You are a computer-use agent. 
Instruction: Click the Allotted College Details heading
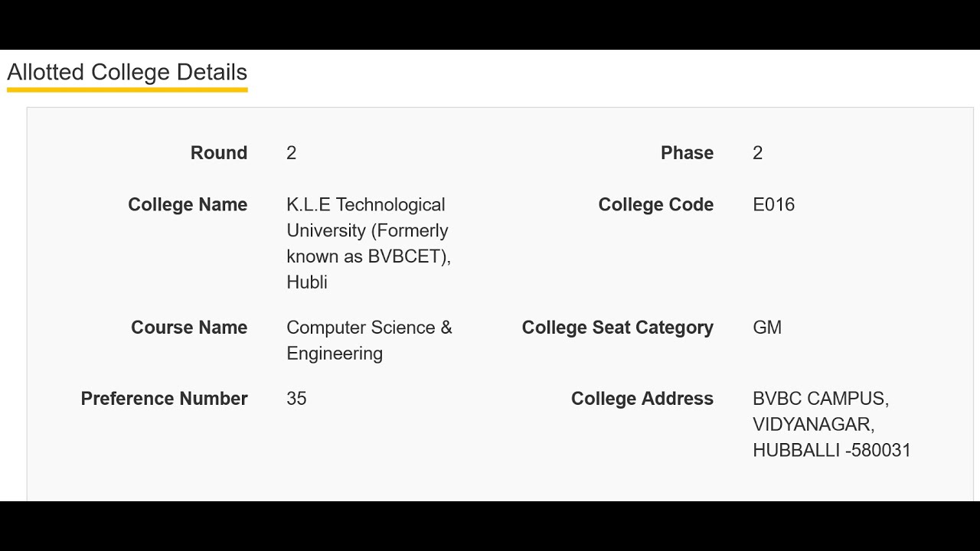pos(127,72)
